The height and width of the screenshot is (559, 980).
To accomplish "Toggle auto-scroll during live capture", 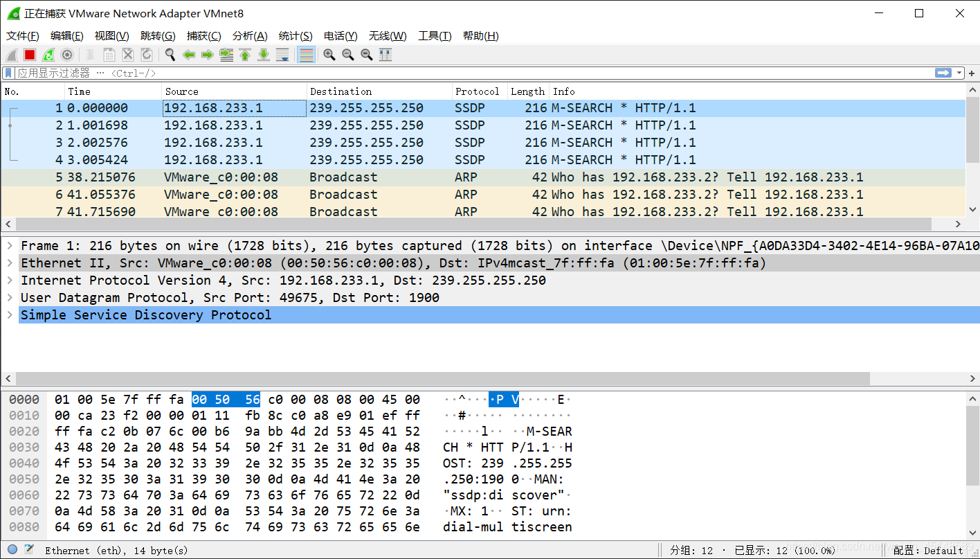I will pyautogui.click(x=282, y=55).
